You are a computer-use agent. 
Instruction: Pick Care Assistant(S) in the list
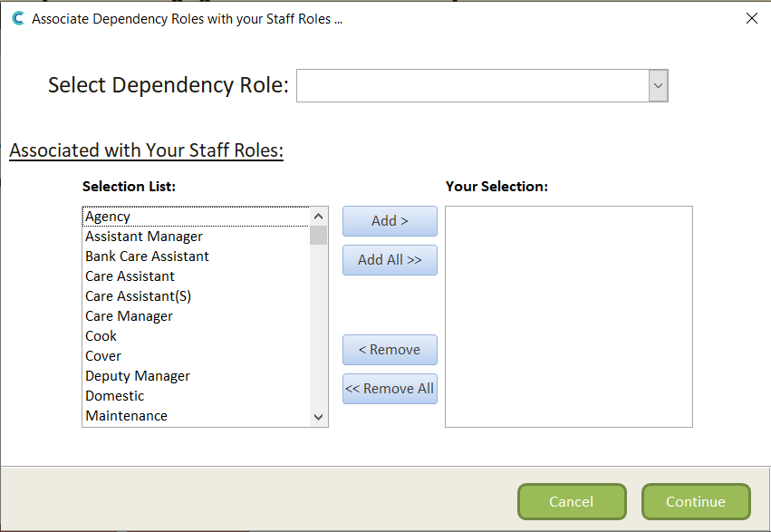point(138,296)
